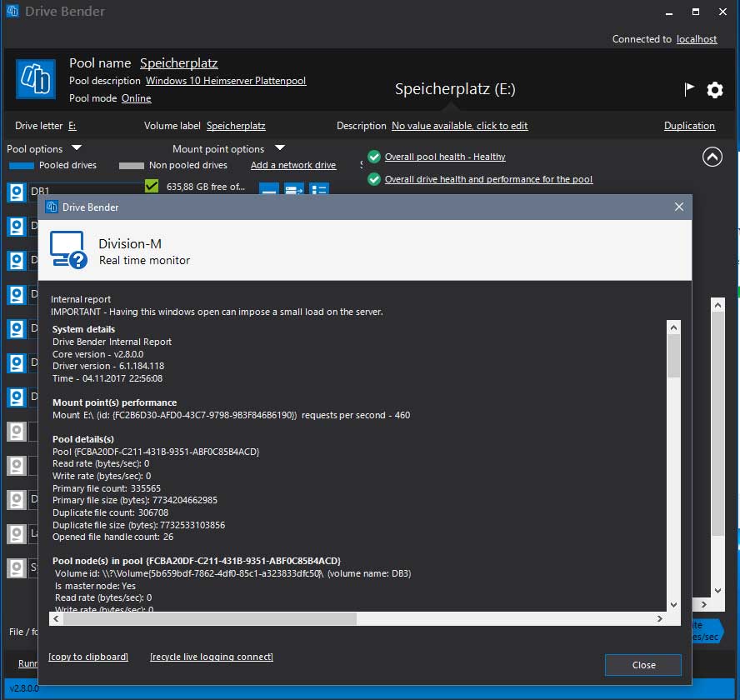This screenshot has height=700, width=740.
Task: Select the grey non-pooled drive icon labeled L
Action: pos(17,534)
